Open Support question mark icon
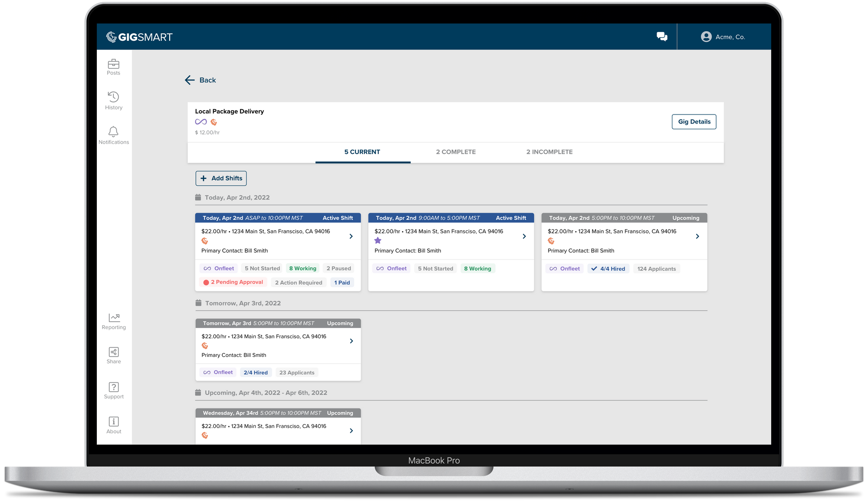Screen dimensions: 868x503 114,387
